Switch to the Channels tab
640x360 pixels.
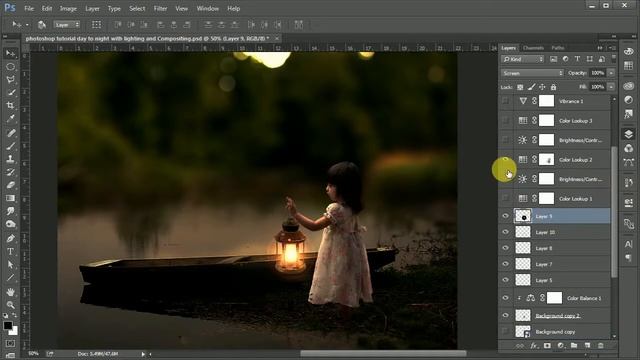pyautogui.click(x=533, y=48)
